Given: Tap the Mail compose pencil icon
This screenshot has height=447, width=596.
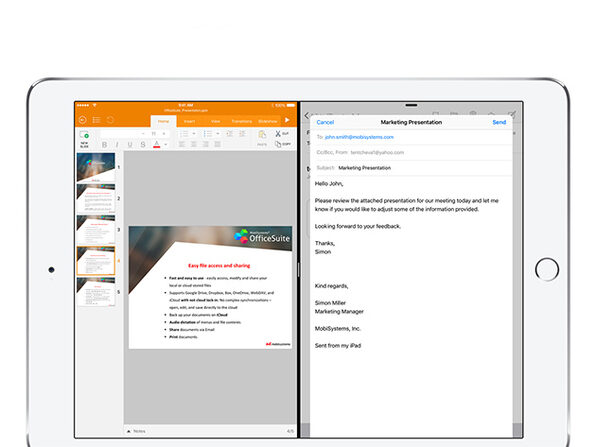Looking at the screenshot, I should pos(512,114).
